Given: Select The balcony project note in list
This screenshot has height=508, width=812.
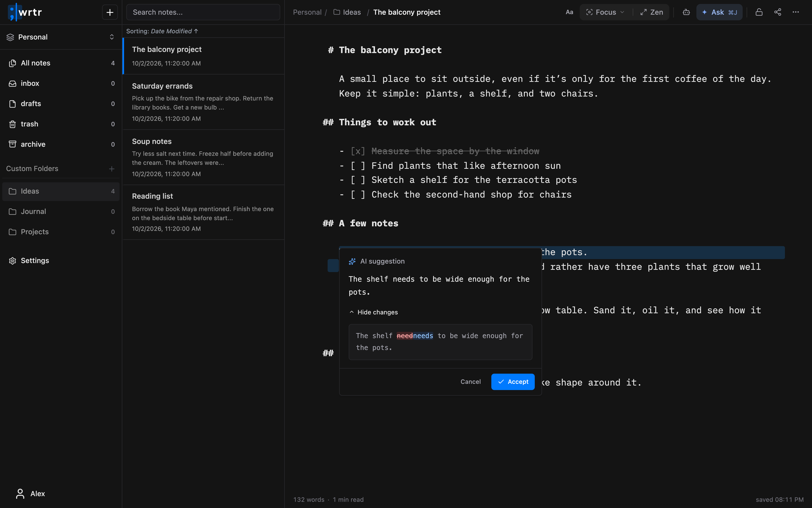Looking at the screenshot, I should coord(204,56).
